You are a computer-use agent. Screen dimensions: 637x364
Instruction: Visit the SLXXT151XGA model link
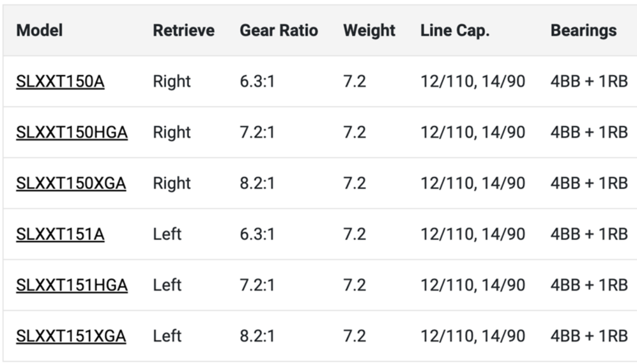point(71,337)
